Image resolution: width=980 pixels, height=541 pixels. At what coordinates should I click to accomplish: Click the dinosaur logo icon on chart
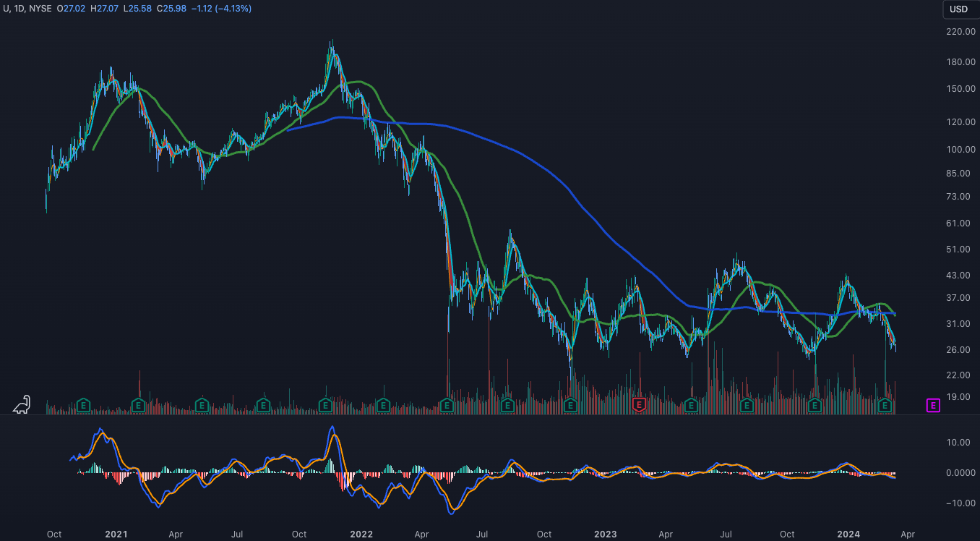click(x=22, y=404)
